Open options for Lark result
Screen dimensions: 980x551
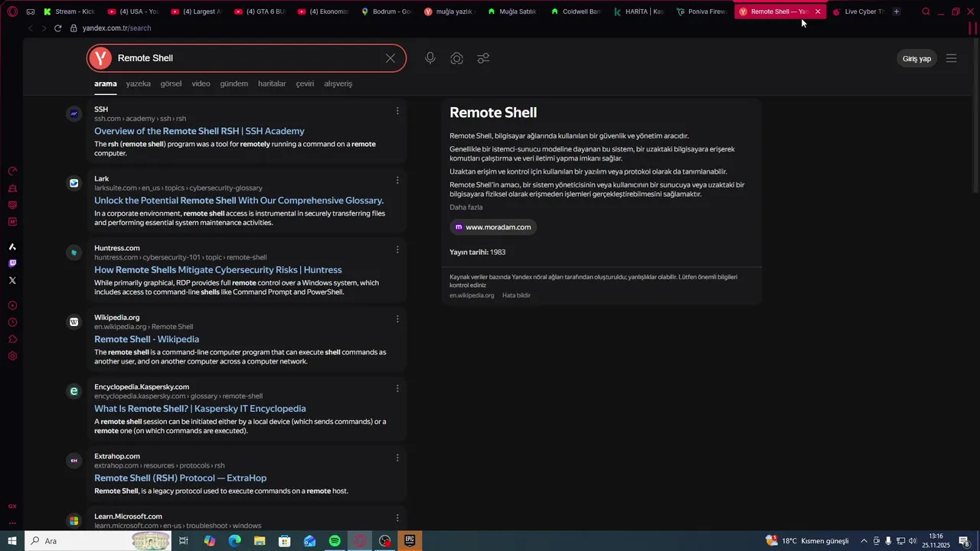(397, 181)
